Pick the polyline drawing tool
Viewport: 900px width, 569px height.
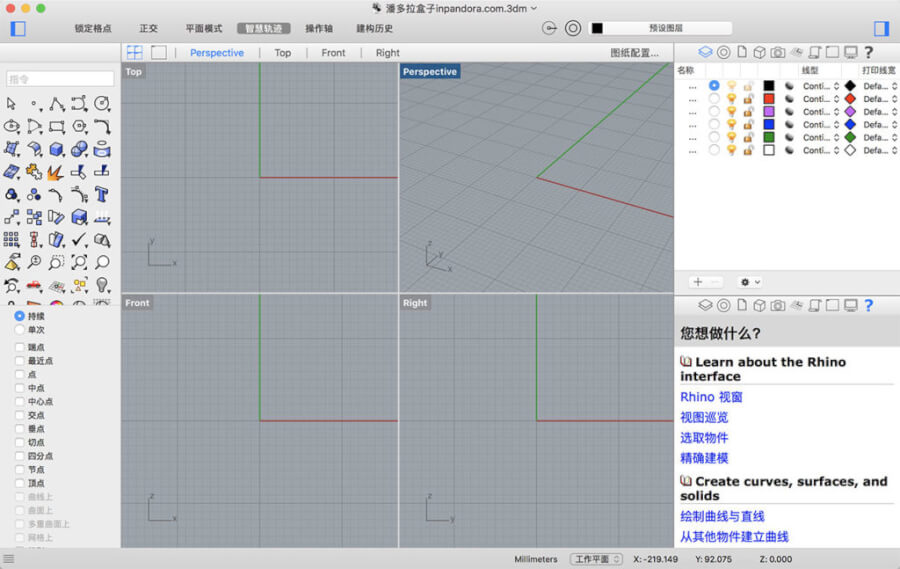click(x=56, y=104)
